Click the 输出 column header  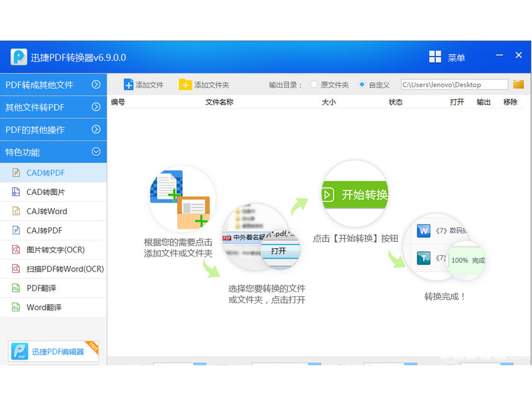[483, 102]
